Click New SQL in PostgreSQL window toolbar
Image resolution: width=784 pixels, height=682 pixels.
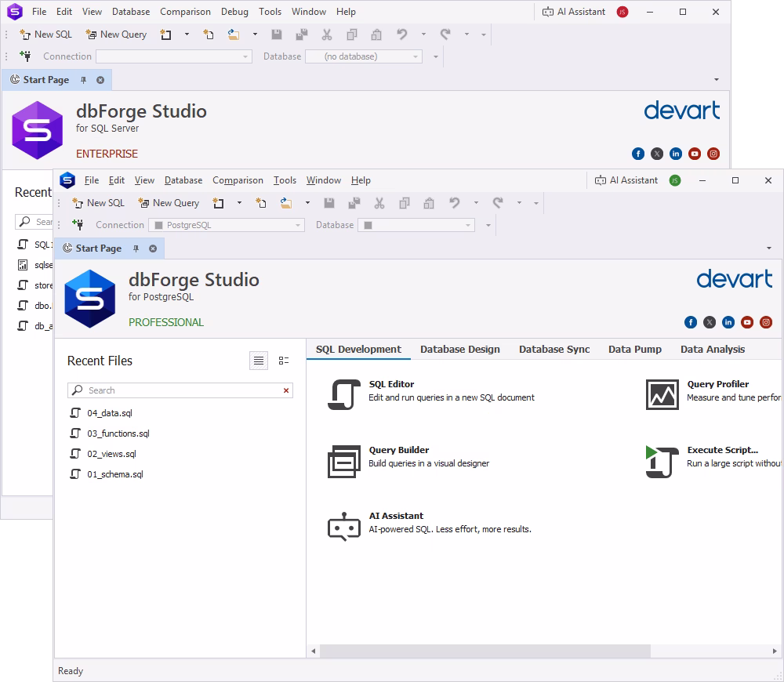(99, 203)
